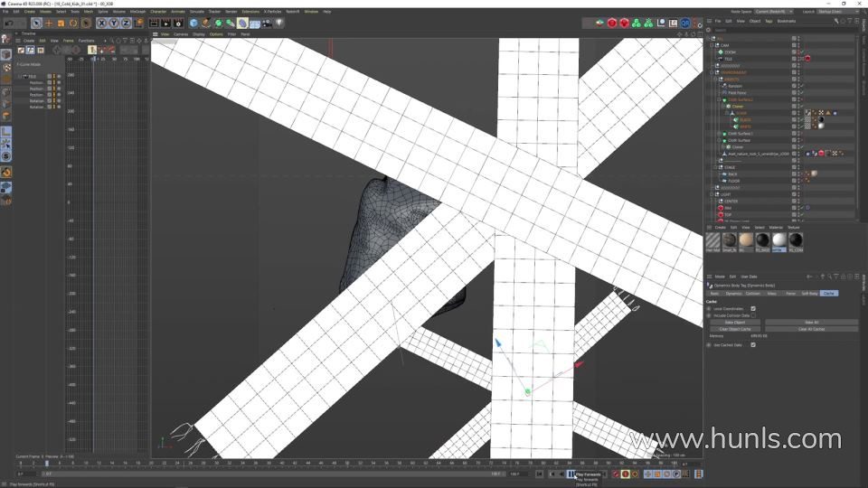
Task: Click Render View clapperboard icon
Action: pyautogui.click(x=154, y=23)
